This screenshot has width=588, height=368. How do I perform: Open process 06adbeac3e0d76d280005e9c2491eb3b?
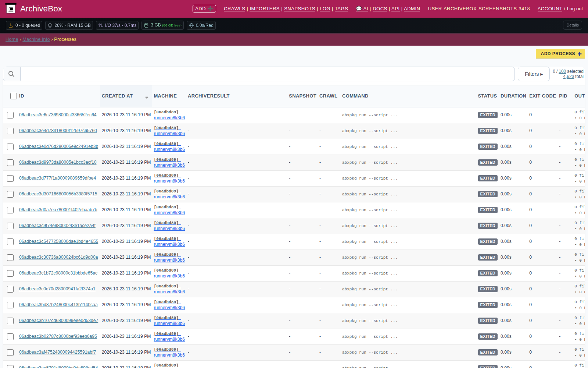[59, 146]
